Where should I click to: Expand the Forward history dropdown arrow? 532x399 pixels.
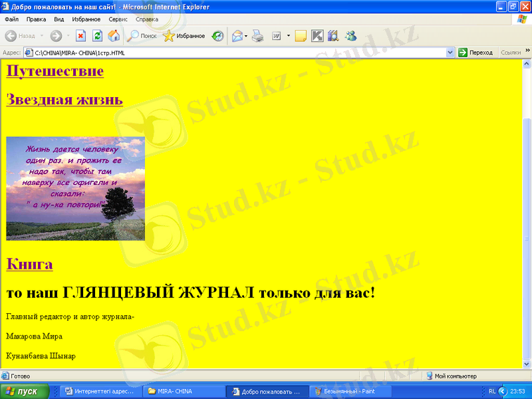point(68,36)
